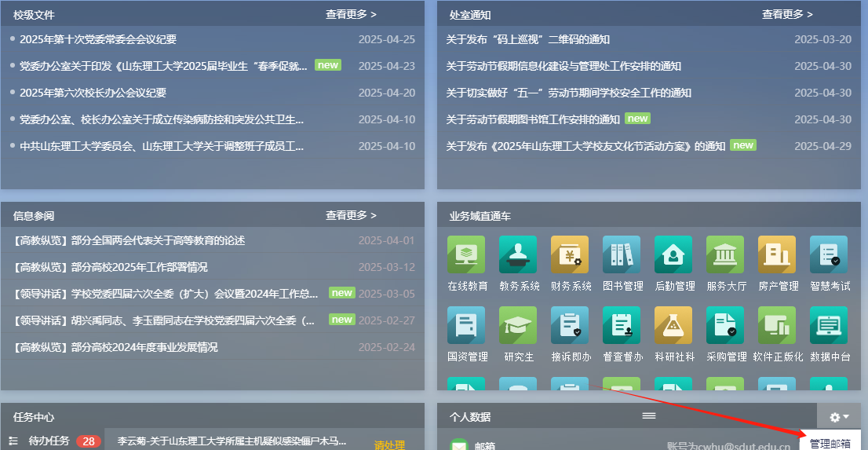Click 查看更多 in the 校级文件 panel
The image size is (868, 450).
[351, 14]
